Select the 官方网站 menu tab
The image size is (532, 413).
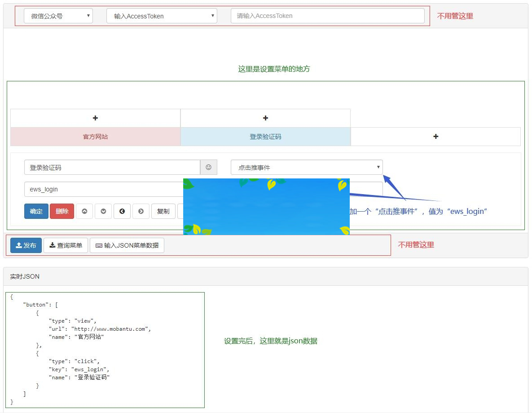click(95, 137)
